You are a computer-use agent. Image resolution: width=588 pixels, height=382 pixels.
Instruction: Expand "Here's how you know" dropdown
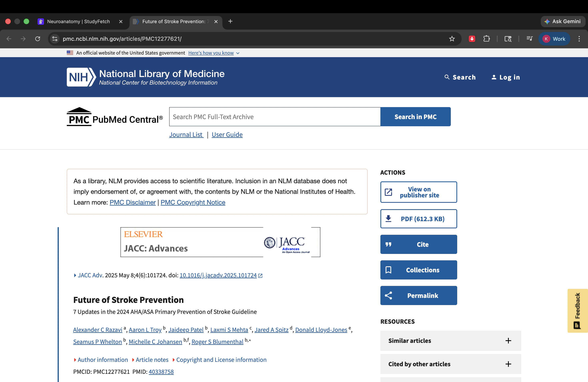(214, 53)
